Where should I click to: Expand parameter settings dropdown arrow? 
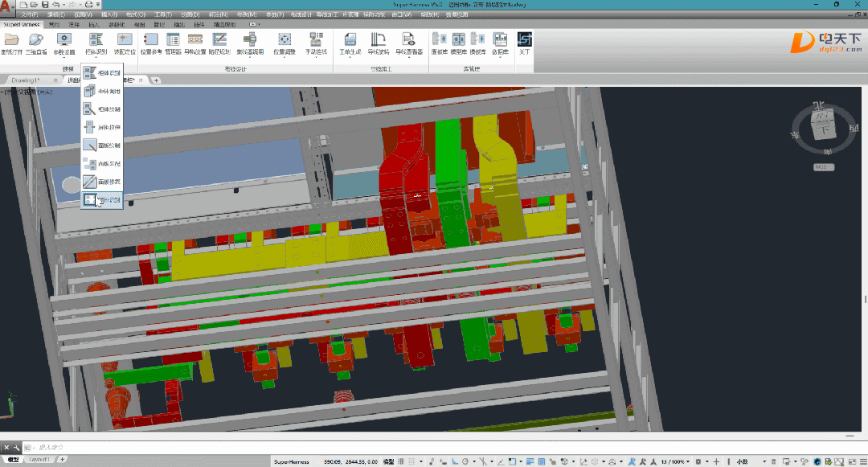(64, 56)
